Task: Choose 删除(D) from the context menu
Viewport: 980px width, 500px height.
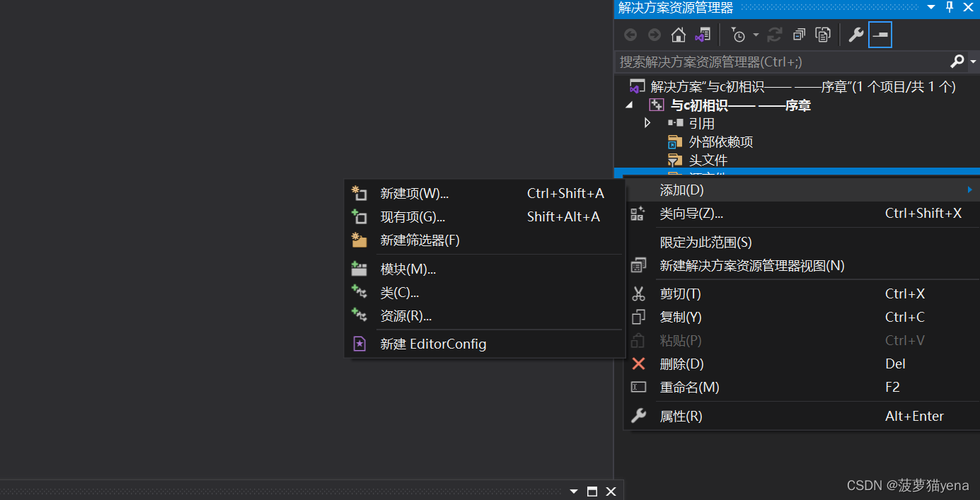Action: tap(802, 364)
